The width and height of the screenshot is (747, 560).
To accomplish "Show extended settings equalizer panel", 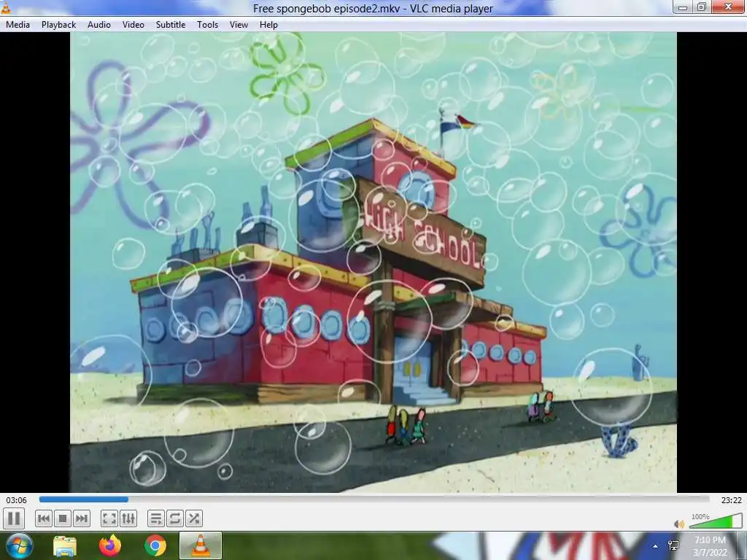I will pos(128,518).
